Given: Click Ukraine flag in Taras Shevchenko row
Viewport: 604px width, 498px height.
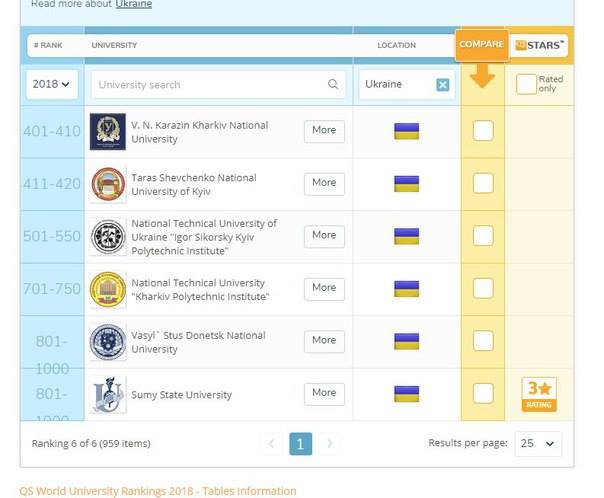Looking at the screenshot, I should pos(406,184).
